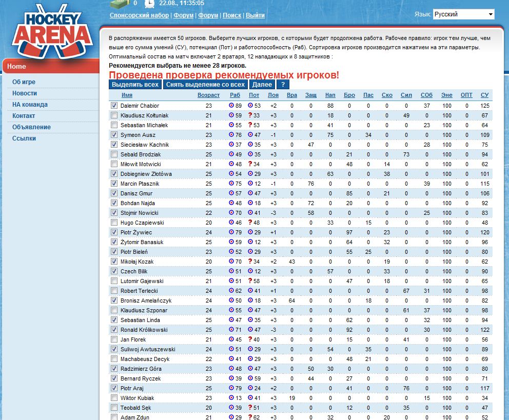The width and height of the screenshot is (509, 420).
Task: Uncheck the Dalemir Chabior checkbox
Action: pos(114,106)
